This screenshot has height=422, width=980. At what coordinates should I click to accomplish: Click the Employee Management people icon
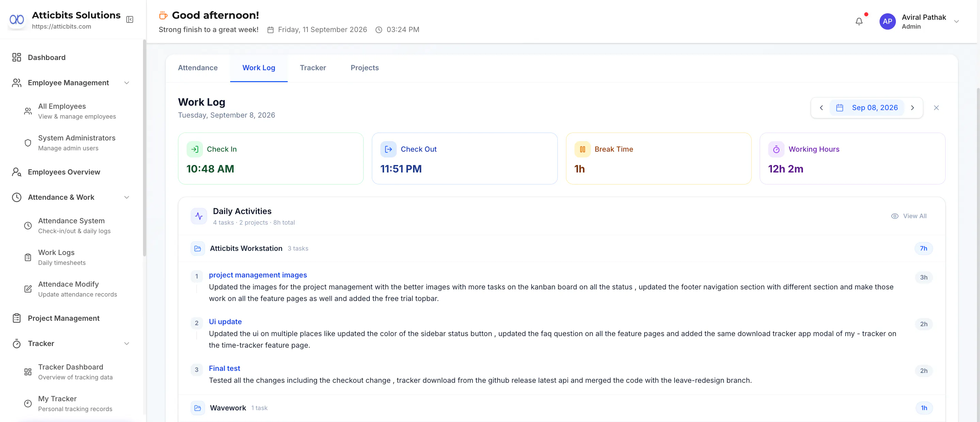pyautogui.click(x=17, y=83)
